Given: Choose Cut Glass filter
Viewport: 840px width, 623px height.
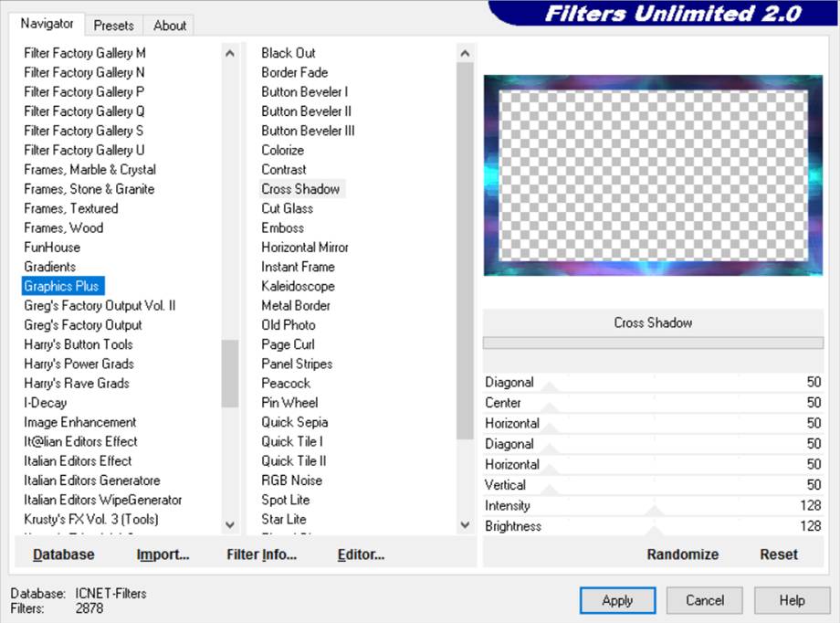Looking at the screenshot, I should (x=287, y=208).
